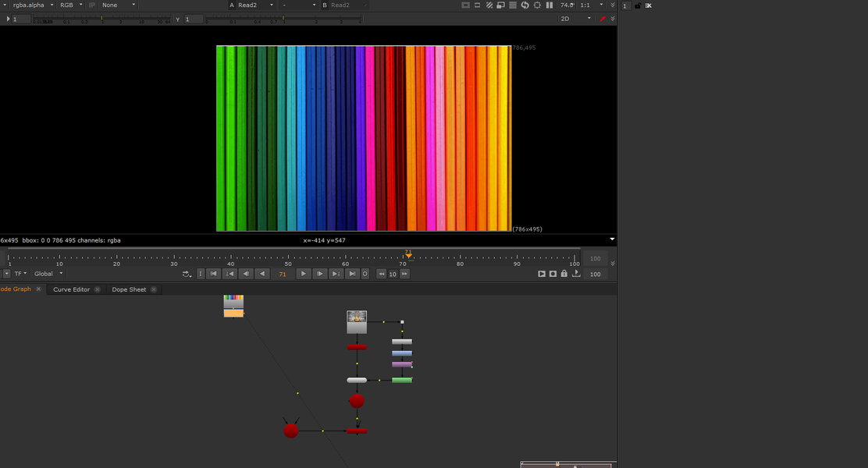
Task: Open the rgba.alpha channel dropdown
Action: (32, 5)
